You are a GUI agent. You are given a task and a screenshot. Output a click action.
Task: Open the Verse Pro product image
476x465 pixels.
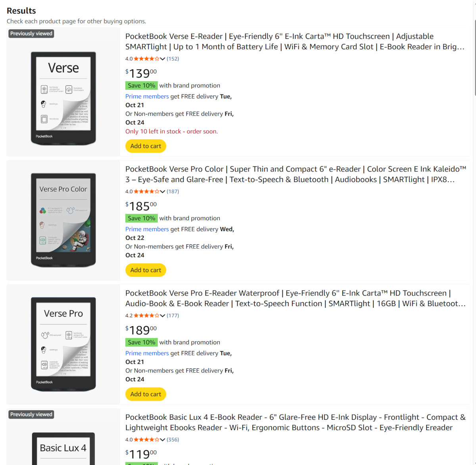pos(63,344)
